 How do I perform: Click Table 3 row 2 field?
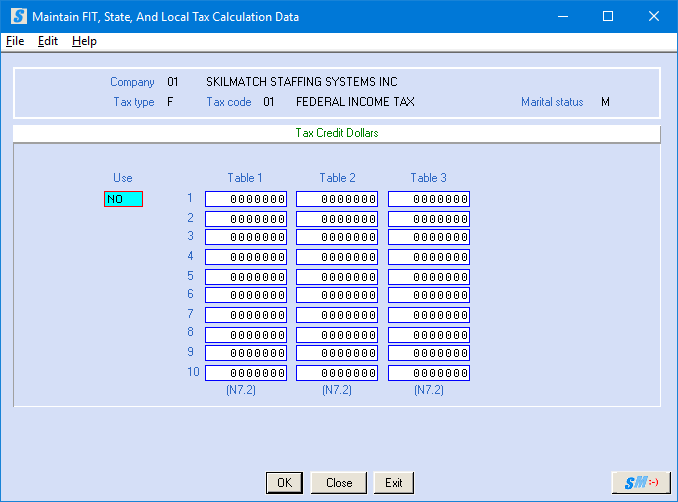pos(429,219)
